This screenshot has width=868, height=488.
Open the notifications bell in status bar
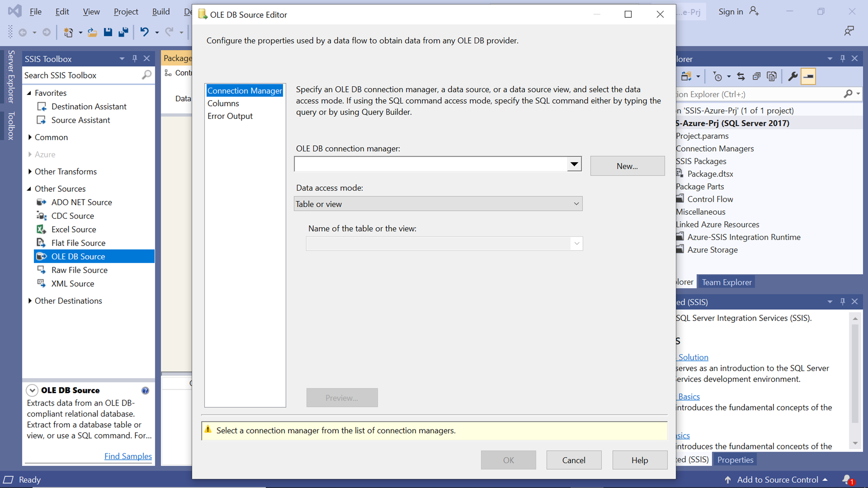pyautogui.click(x=847, y=479)
